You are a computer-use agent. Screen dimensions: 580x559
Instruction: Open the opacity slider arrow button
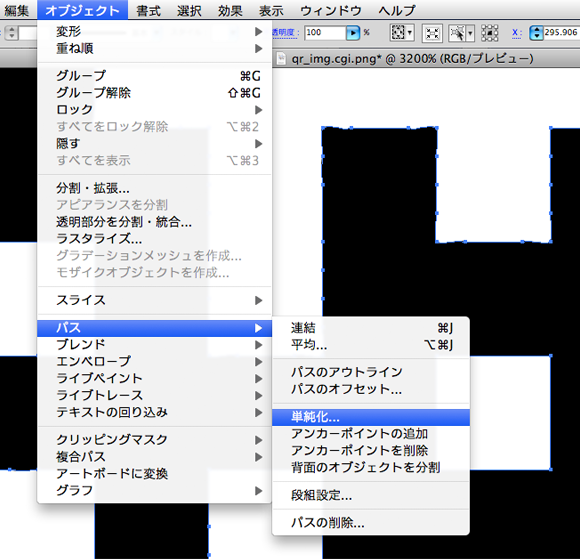353,33
